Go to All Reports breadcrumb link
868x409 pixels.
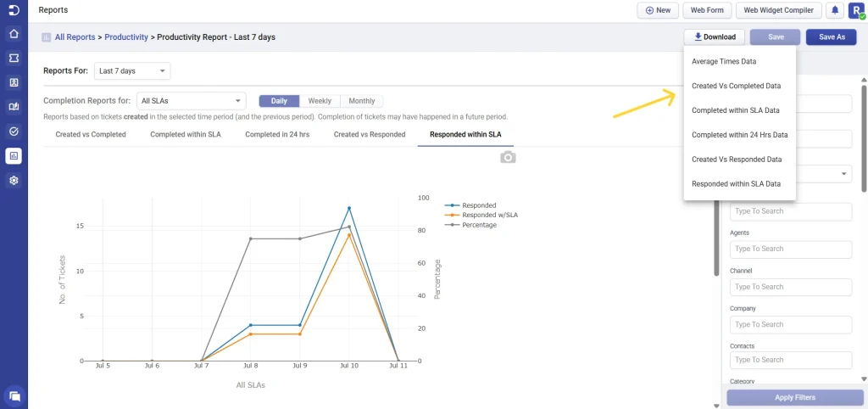click(x=75, y=37)
